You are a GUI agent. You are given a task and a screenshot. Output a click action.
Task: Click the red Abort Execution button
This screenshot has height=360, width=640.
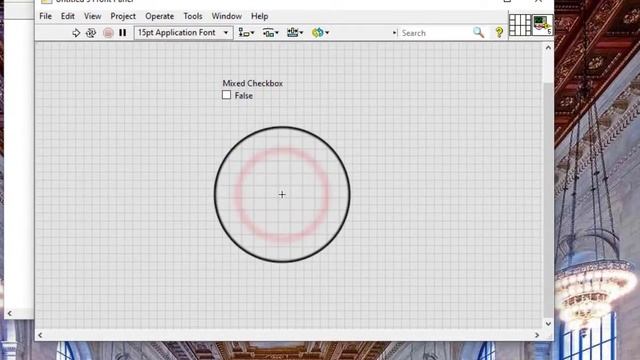[x=108, y=33]
